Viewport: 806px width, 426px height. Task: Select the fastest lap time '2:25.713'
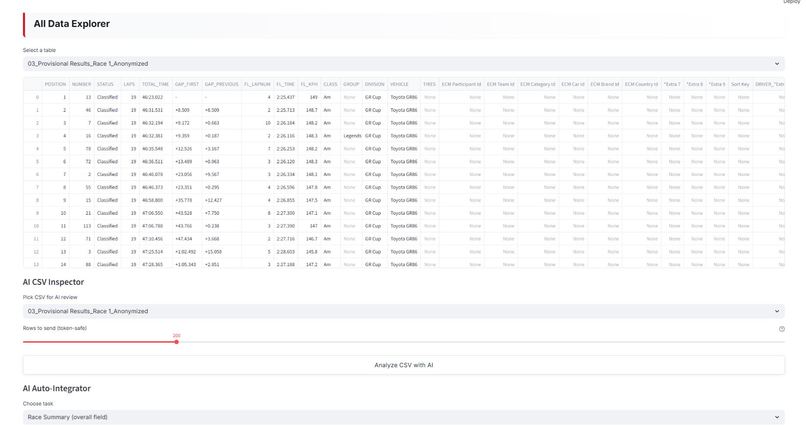pos(285,110)
